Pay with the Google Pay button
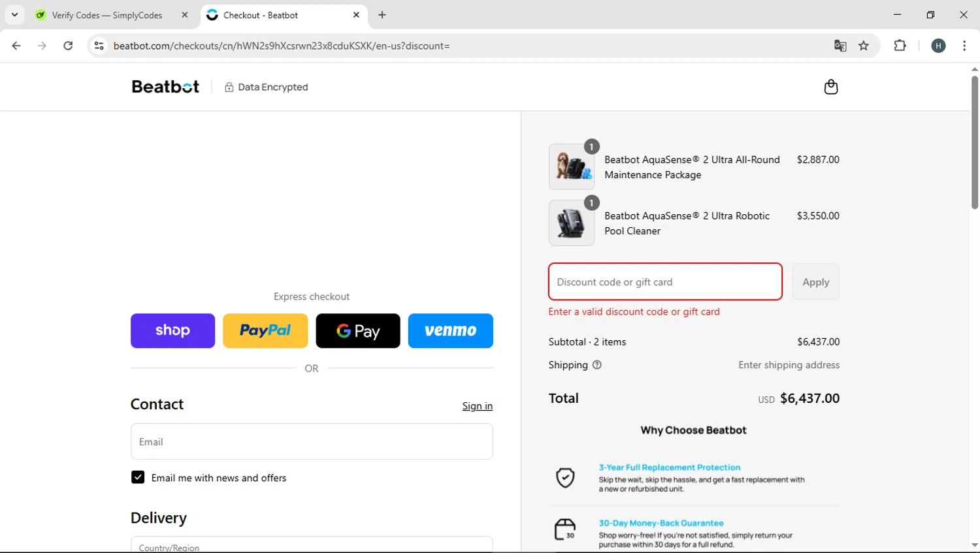Viewport: 980px width, 553px height. [x=358, y=330]
